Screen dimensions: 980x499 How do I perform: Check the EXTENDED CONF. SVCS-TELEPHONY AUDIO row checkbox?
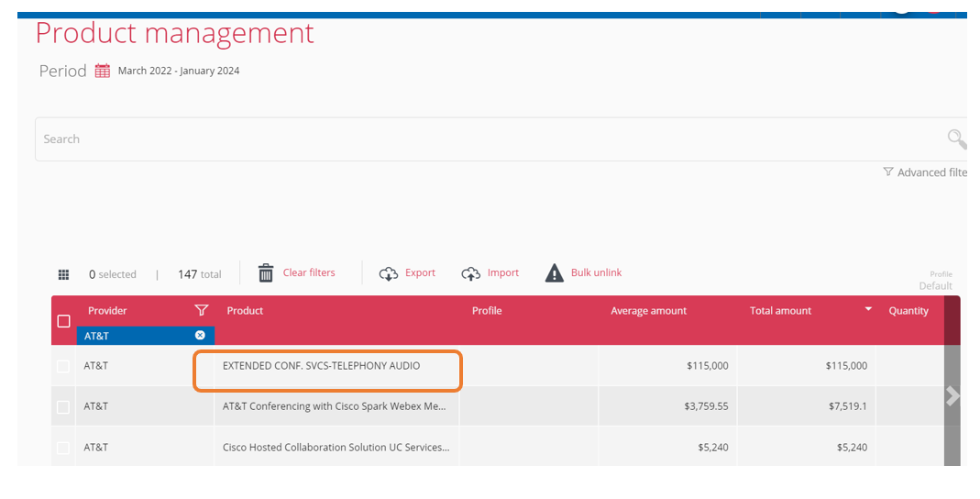coord(63,366)
